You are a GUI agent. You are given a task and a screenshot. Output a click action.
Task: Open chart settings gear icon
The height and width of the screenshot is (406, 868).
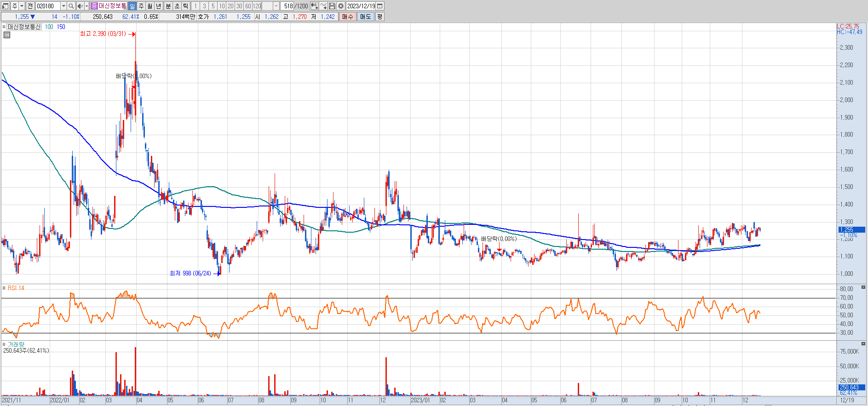(341, 6)
